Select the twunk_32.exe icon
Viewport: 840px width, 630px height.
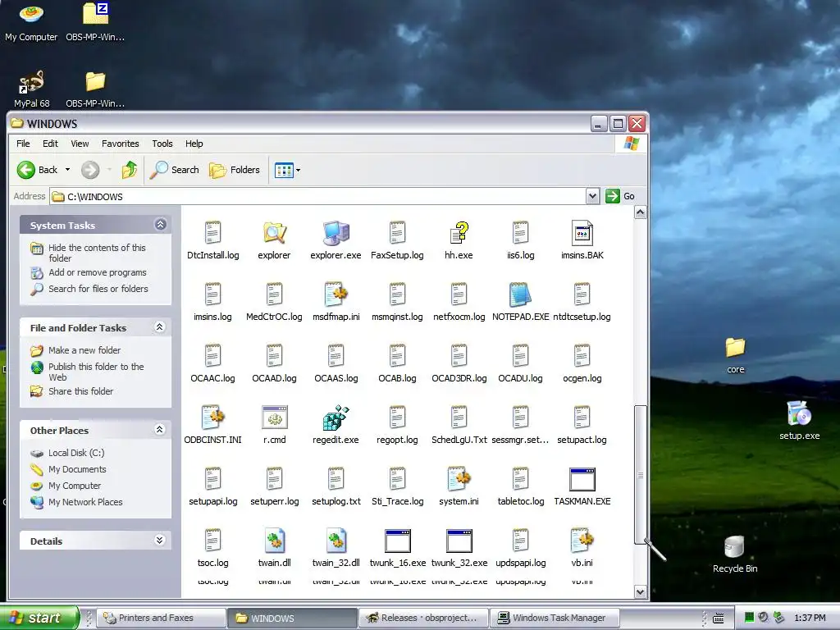(x=459, y=541)
